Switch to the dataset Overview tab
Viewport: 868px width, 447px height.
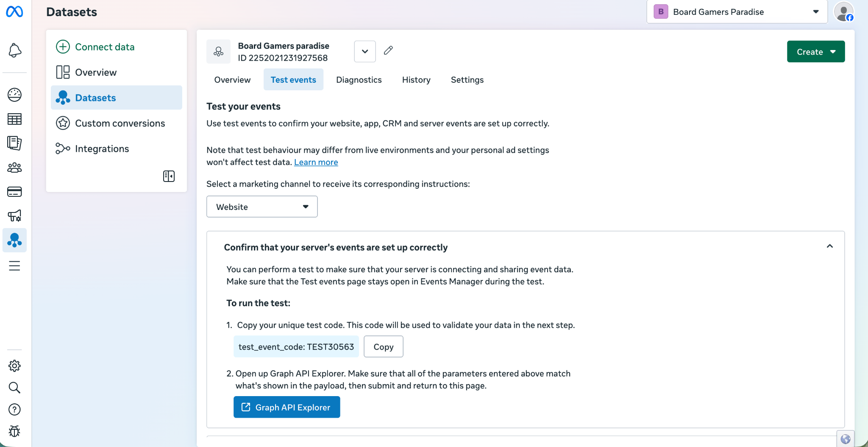pos(232,80)
